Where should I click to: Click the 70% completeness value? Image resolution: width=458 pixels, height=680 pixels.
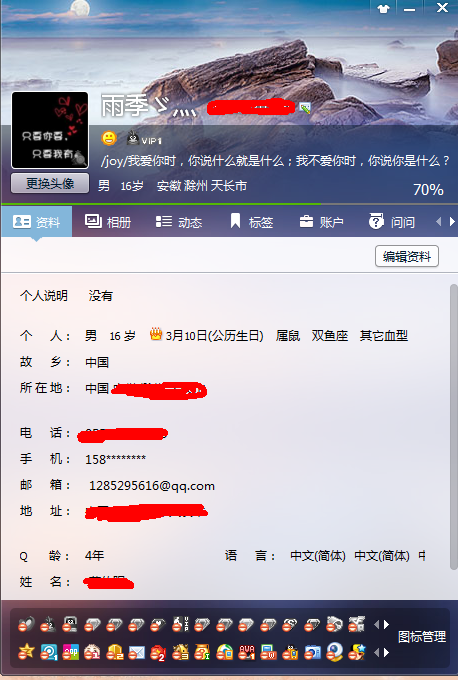[x=428, y=190]
